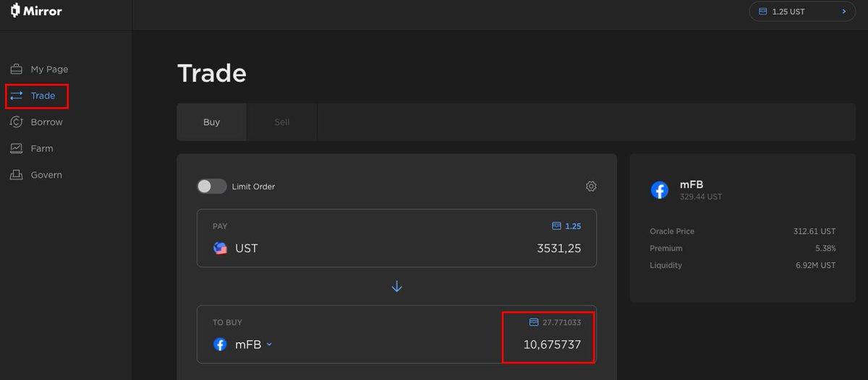This screenshot has width=868, height=380.
Task: Click the Liquidity label
Action: 665,265
